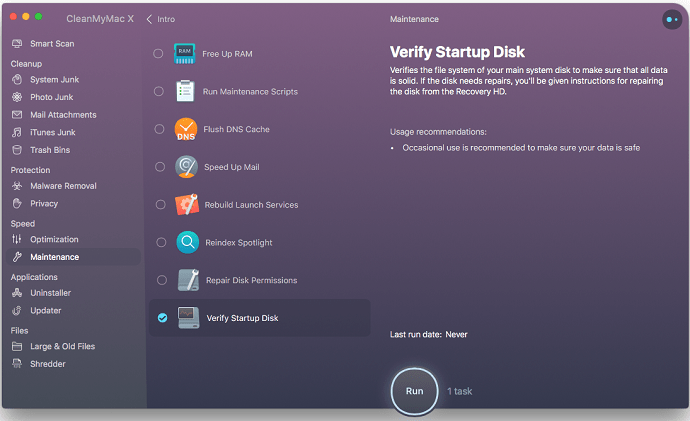Select the Repair Disk Permissions task label
The image size is (690, 421).
(x=251, y=280)
